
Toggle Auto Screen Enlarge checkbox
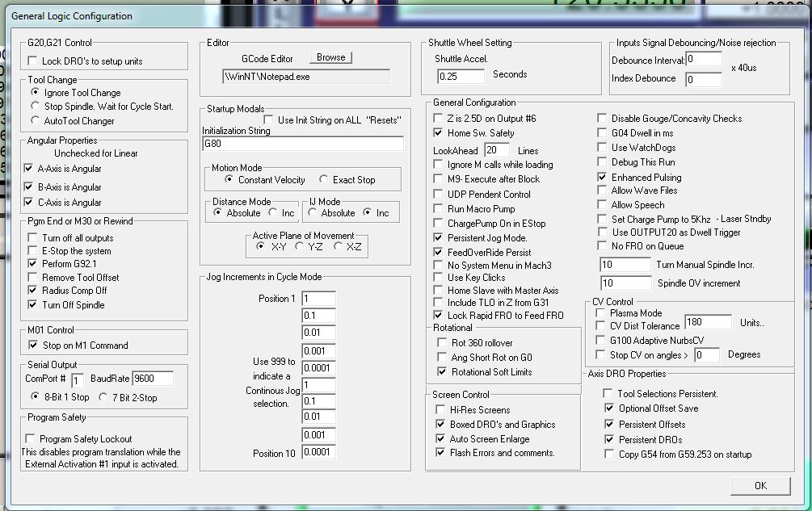pos(440,438)
